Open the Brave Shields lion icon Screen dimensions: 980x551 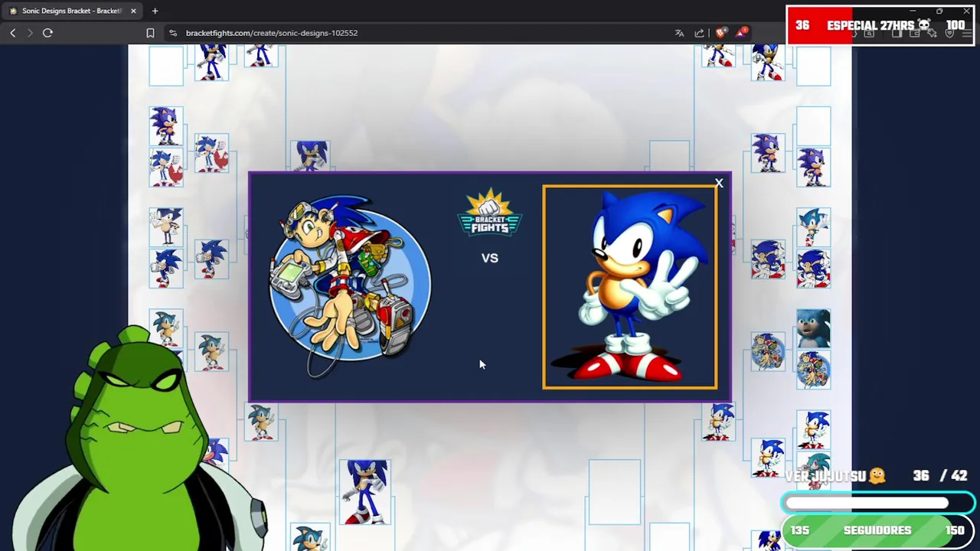pos(720,33)
